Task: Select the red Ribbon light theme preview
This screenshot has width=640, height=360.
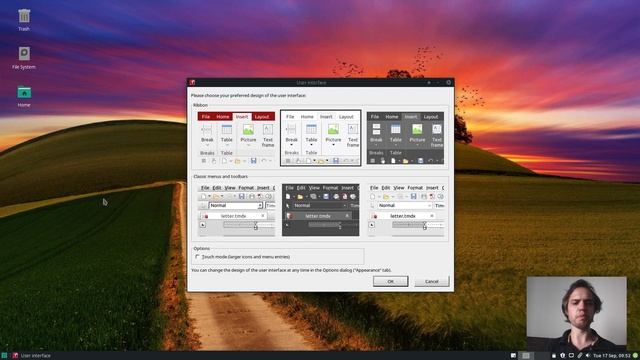Action: tap(236, 138)
